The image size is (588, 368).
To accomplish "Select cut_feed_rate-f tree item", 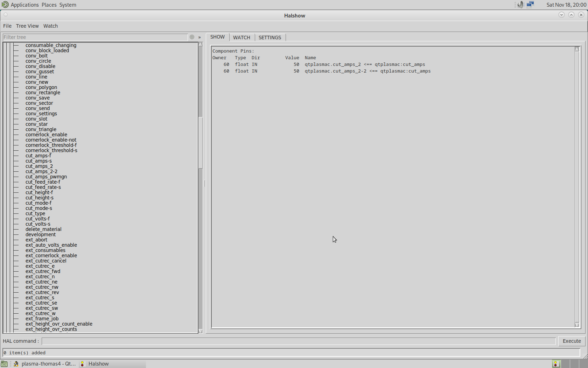I will (x=43, y=182).
